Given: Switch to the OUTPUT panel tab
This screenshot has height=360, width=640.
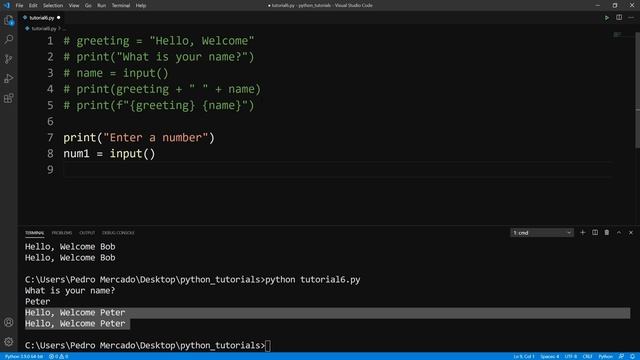Looking at the screenshot, I should [x=87, y=233].
